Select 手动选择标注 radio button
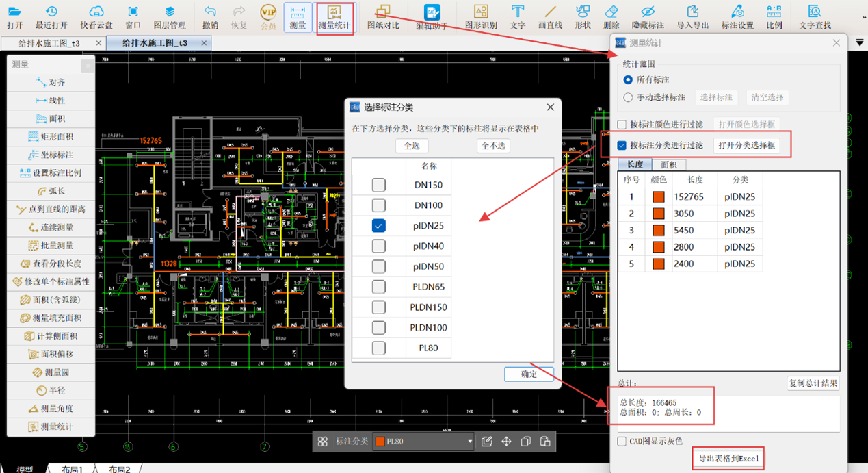Screen dimensions: 868x473 pos(628,97)
